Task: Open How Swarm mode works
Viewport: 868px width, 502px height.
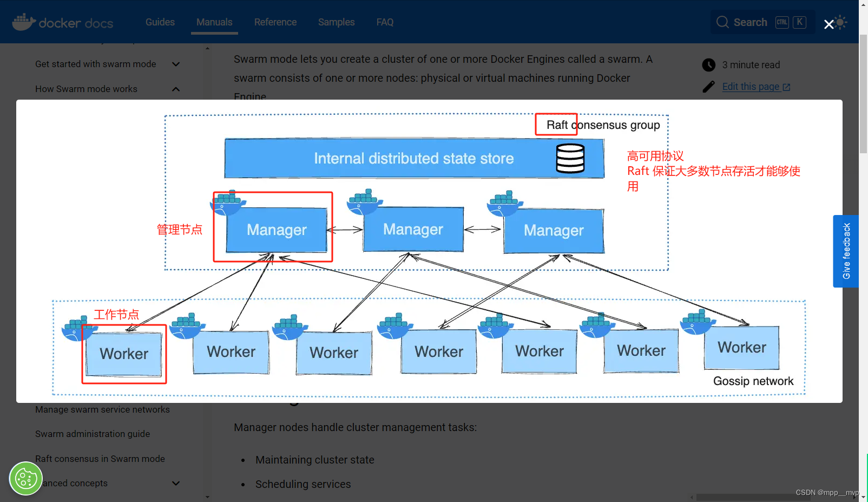Action: 86,89
